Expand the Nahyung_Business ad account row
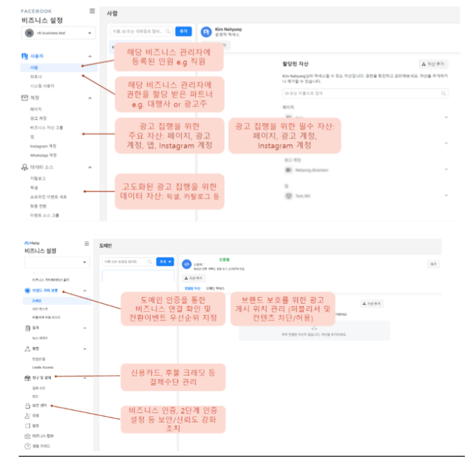Viewport: 476px width, 465px height. (x=446, y=169)
